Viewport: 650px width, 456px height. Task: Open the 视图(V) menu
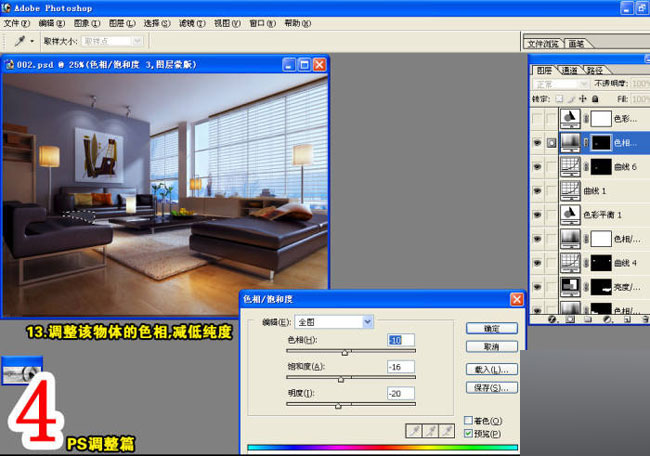227,23
